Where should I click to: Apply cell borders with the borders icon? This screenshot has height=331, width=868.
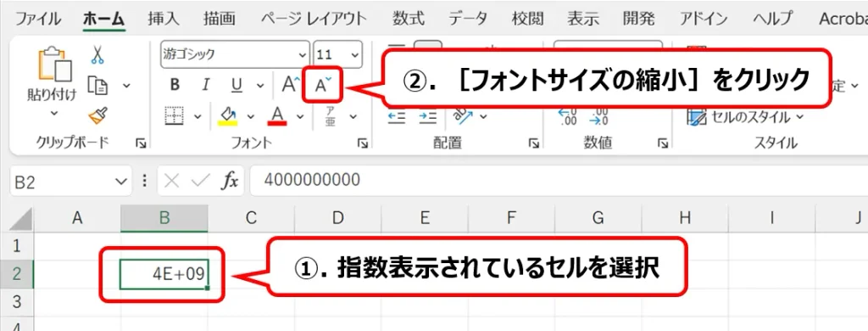(x=175, y=116)
